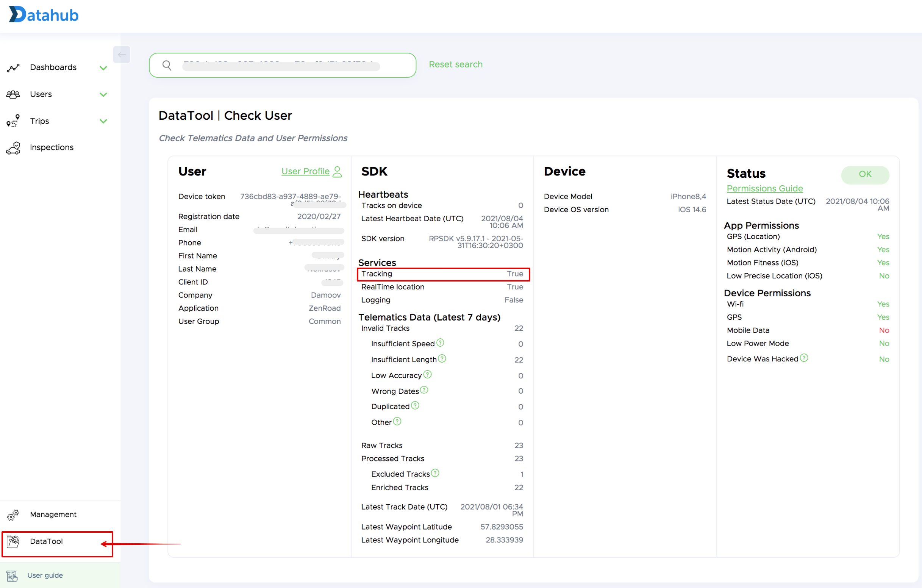Open Users in the sidebar

[x=41, y=94]
